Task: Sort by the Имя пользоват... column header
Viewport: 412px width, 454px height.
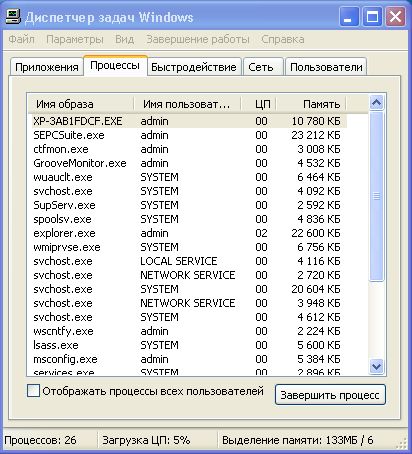Action: tap(187, 104)
